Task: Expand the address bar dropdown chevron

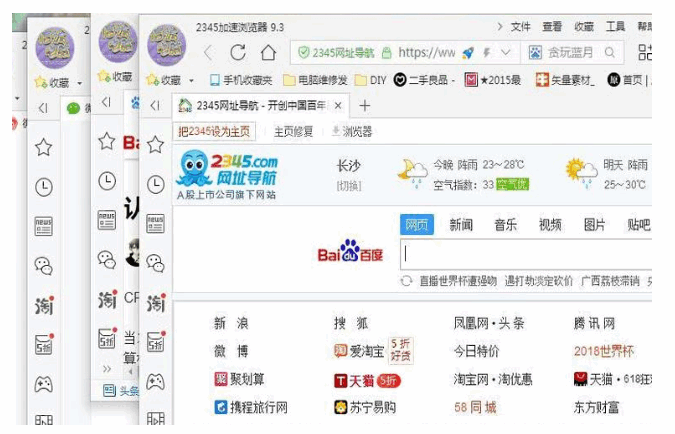Action: tap(506, 53)
